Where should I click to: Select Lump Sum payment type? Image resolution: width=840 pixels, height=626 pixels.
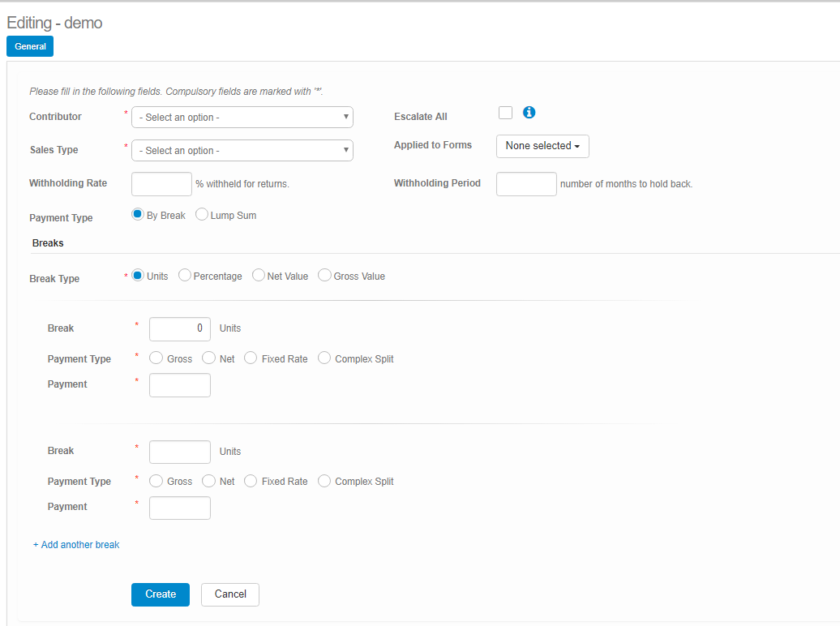pyautogui.click(x=202, y=215)
